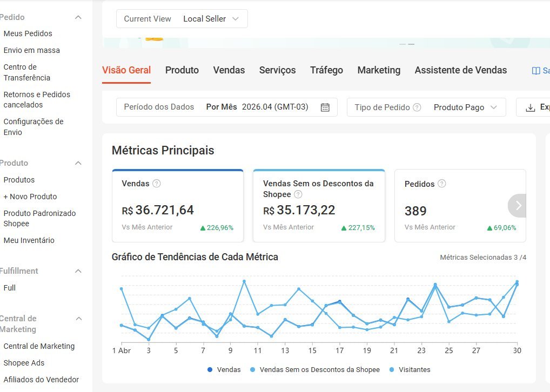Open Meus Pedidos in sidebar
The image size is (550, 392).
(x=28, y=33)
